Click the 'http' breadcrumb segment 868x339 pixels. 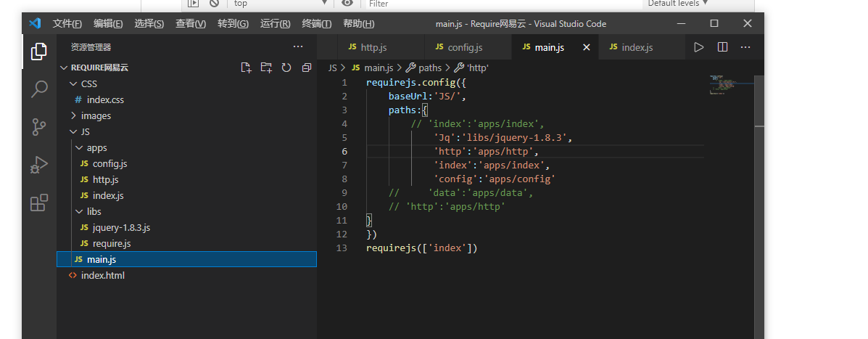click(x=471, y=68)
